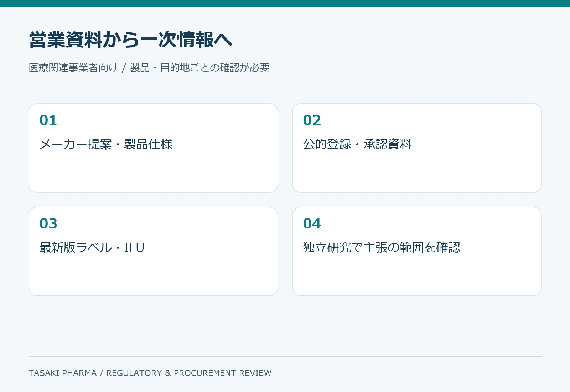The height and width of the screenshot is (392, 570).
Task: Select the text メーカー提案・製品仕様
Action: (x=106, y=144)
